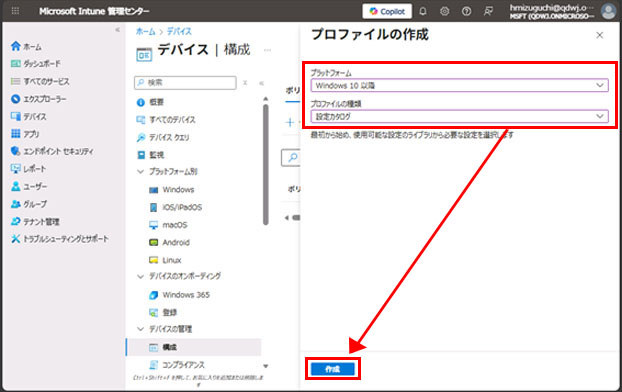Open the app launcher grid icon

point(15,11)
